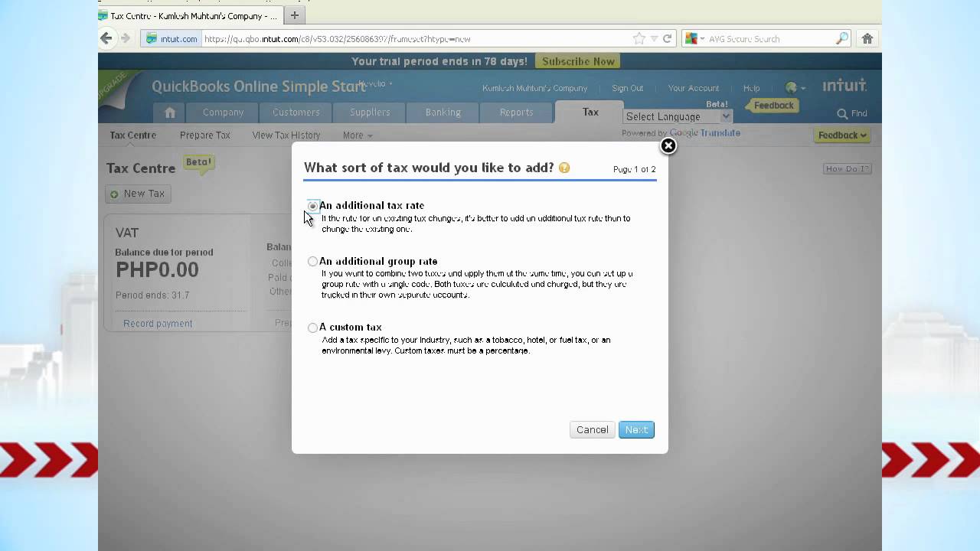Click the browser forward arrow
Image resolution: width=980 pixels, height=551 pixels.
pos(126,38)
